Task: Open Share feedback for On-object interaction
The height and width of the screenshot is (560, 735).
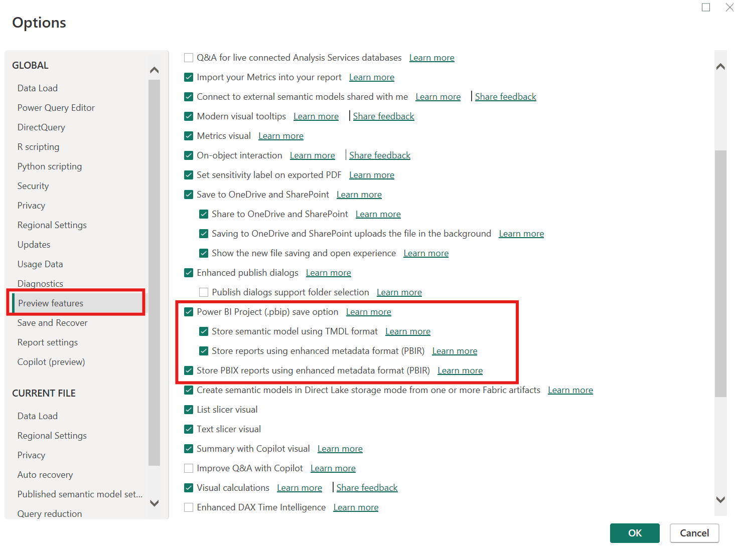Action: point(379,155)
